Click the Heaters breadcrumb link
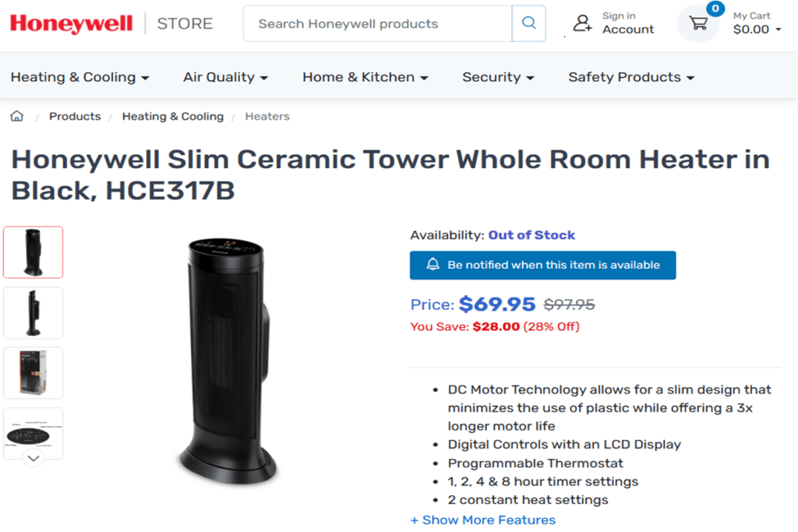The image size is (798, 532). pos(267,115)
